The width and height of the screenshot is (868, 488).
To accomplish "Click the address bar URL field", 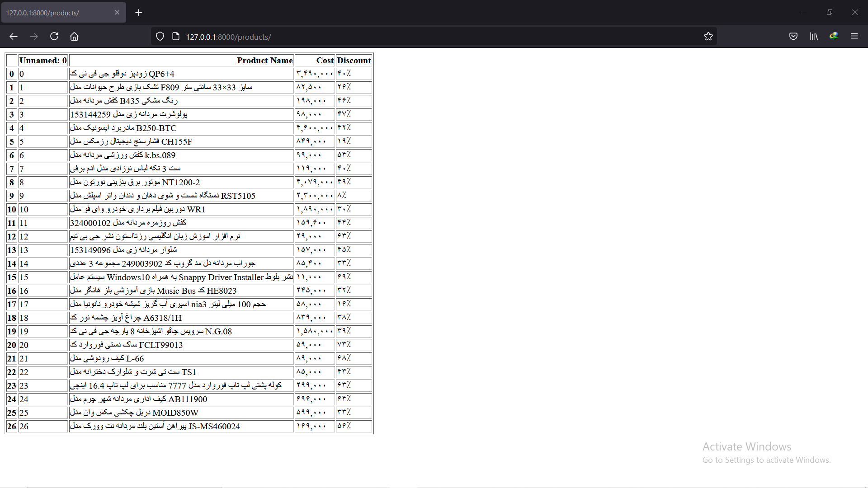I will [407, 37].
